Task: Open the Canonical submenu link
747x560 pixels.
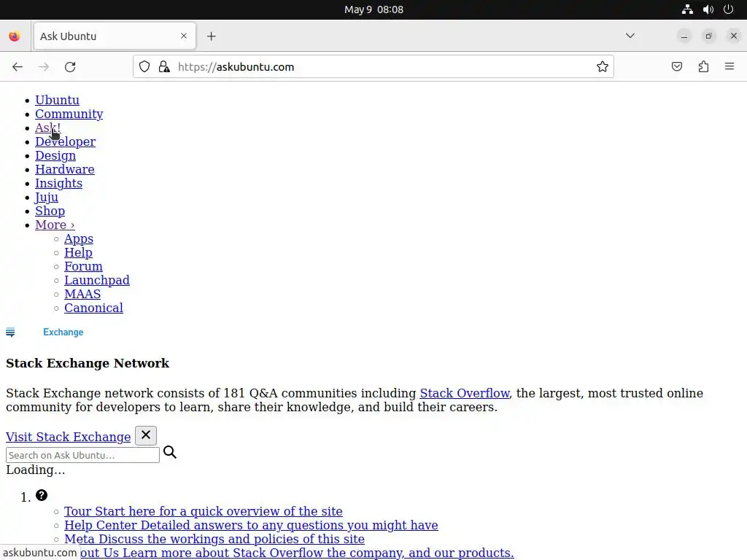Action: click(x=93, y=308)
